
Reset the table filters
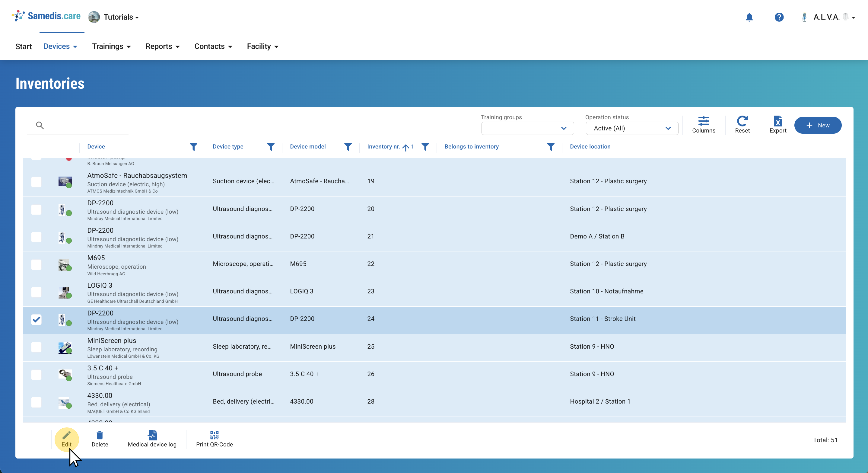coord(742,125)
